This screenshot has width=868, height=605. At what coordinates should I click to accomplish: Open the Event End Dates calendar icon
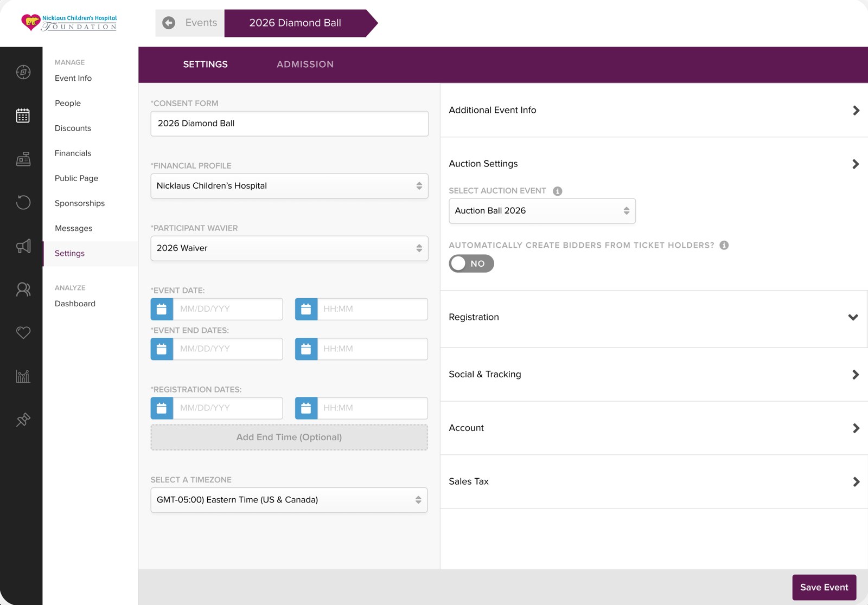(x=162, y=349)
